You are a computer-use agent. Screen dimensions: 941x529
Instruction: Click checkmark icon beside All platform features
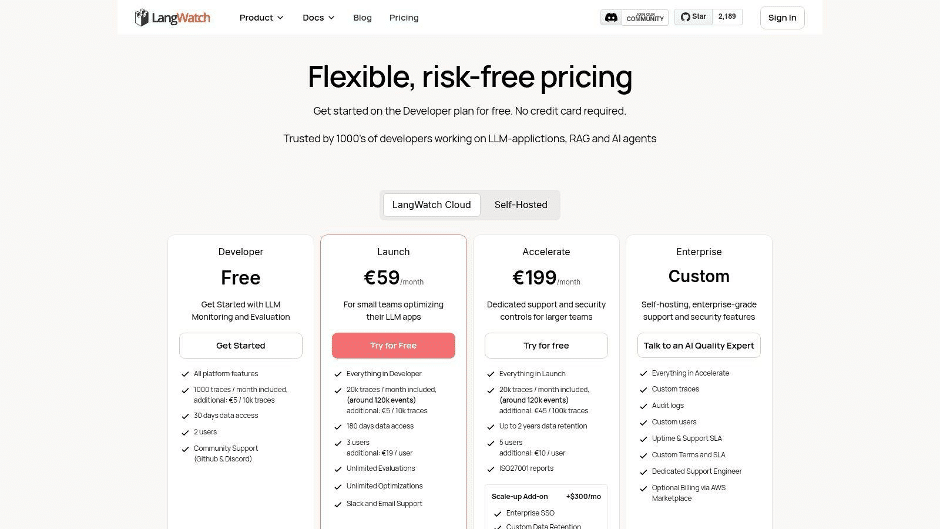coord(185,374)
